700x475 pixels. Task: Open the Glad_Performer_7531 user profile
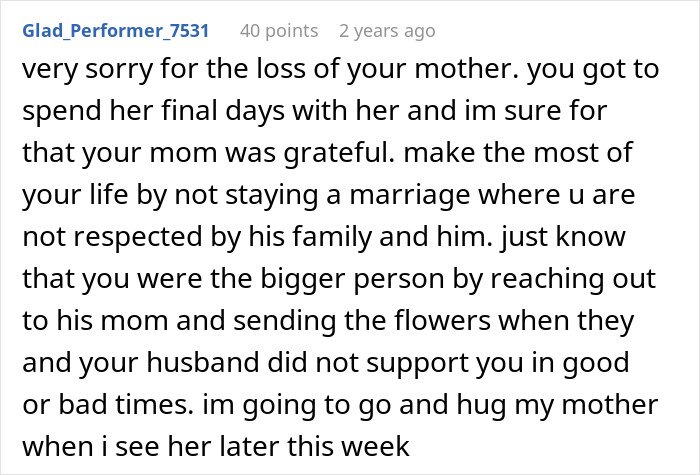pyautogui.click(x=115, y=30)
